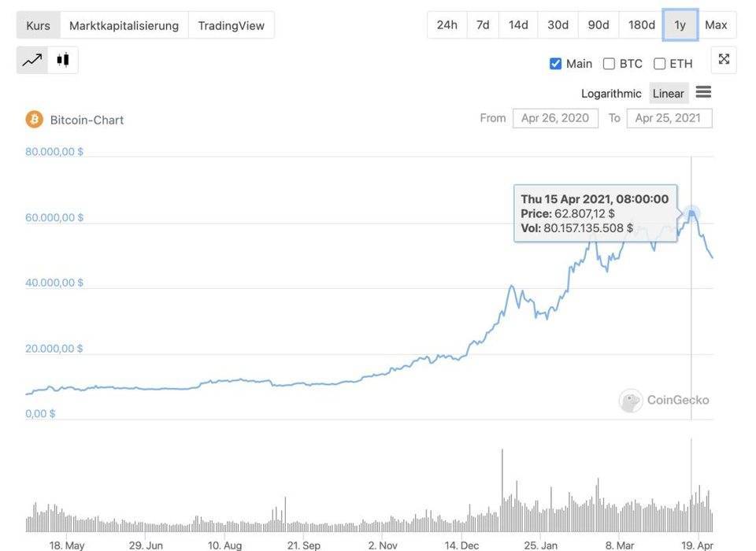
Task: Enable the BTC checkbox
Action: (609, 64)
